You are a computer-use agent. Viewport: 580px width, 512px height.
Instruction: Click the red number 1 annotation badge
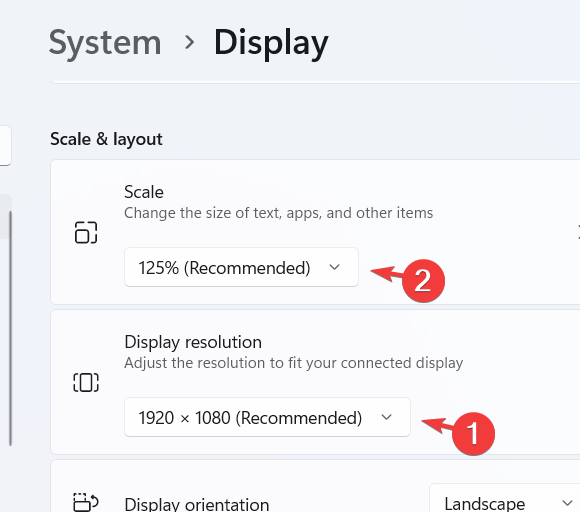pos(473,433)
